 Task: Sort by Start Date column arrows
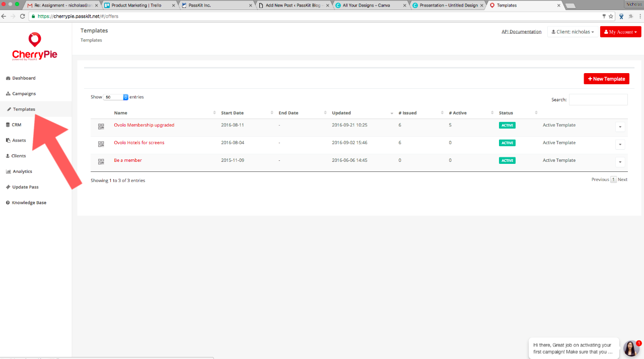[272, 113]
